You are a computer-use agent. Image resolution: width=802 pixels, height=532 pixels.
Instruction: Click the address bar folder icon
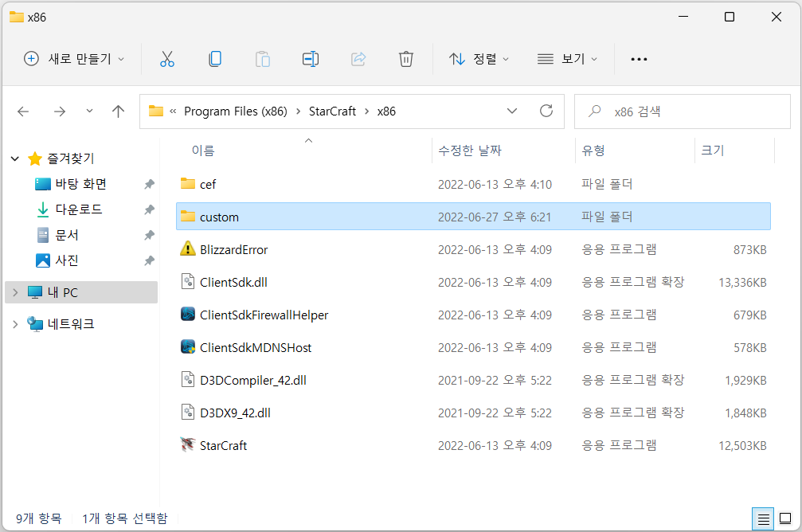pyautogui.click(x=155, y=111)
